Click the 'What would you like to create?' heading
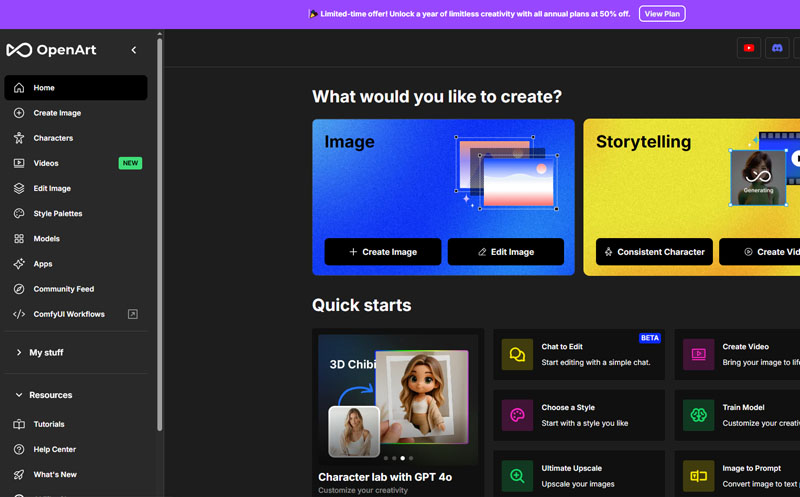The image size is (800, 497). pos(437,96)
